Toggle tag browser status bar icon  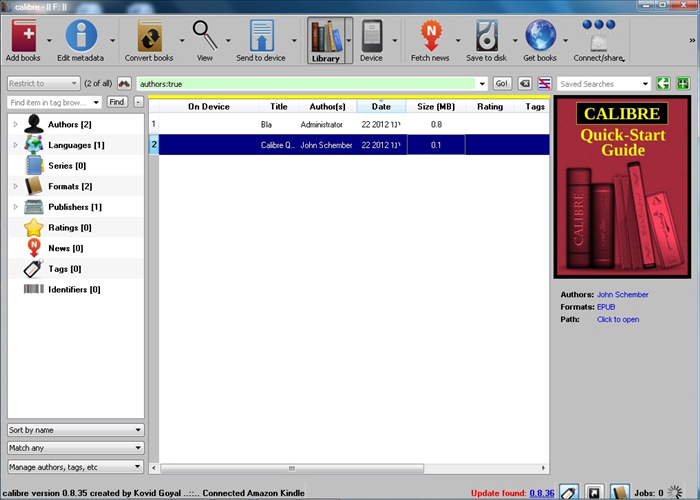569,492
